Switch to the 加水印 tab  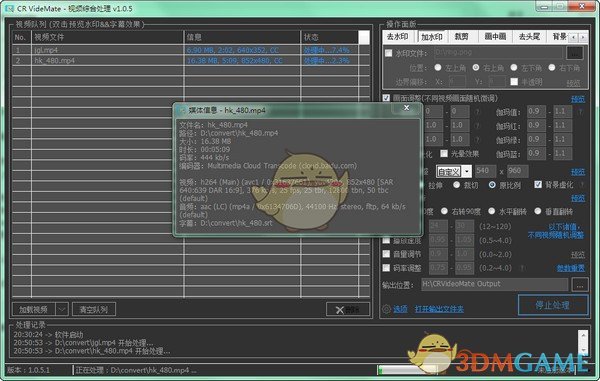432,37
